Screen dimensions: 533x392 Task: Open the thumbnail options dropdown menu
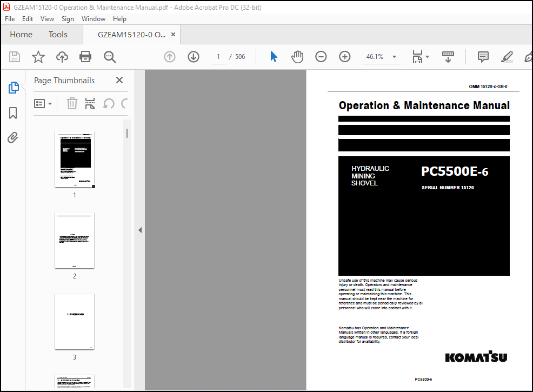[43, 103]
